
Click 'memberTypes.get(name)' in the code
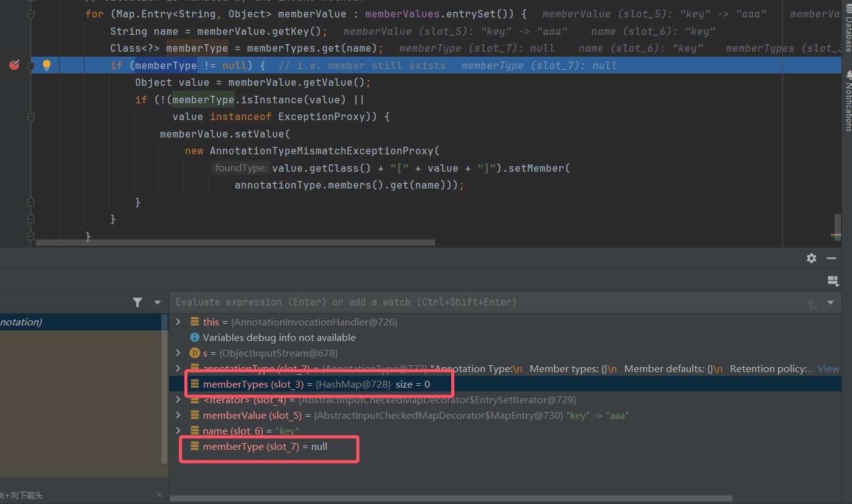click(312, 49)
